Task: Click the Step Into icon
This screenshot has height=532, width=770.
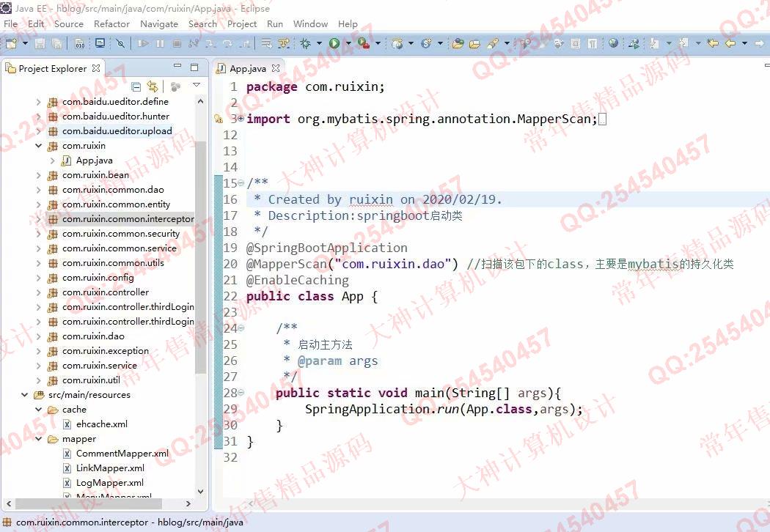Action: coord(210,44)
